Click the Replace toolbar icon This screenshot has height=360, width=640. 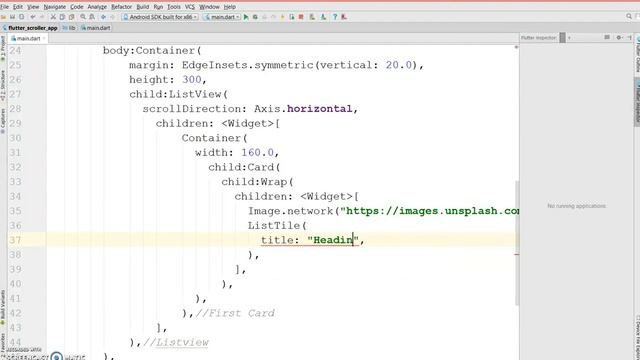pos(92,17)
